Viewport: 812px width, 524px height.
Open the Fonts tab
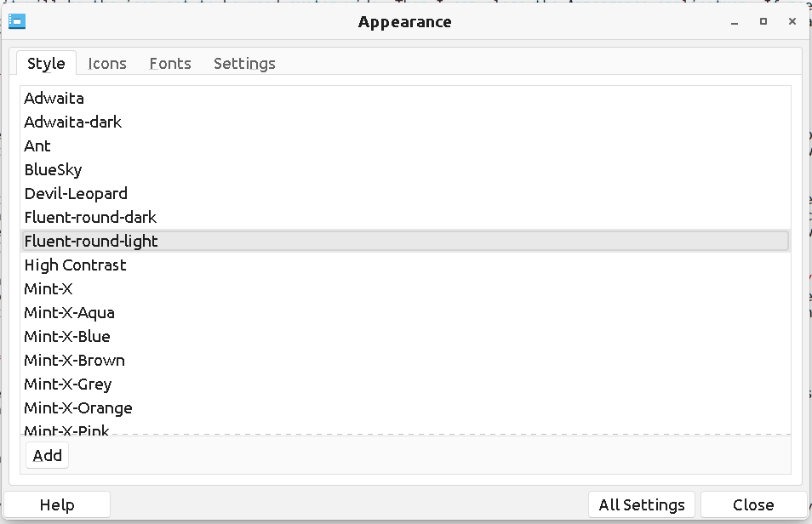170,64
